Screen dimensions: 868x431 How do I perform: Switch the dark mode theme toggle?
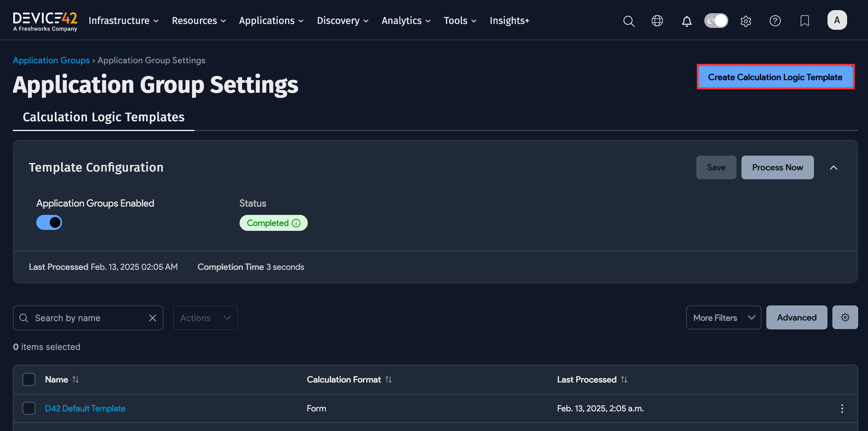[716, 21]
